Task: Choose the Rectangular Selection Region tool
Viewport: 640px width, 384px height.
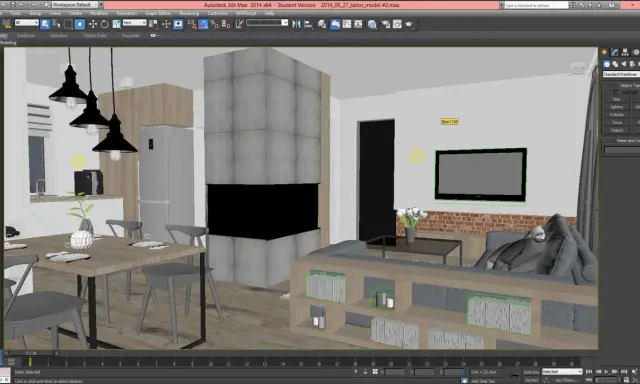Action: pyautogui.click(x=68, y=24)
